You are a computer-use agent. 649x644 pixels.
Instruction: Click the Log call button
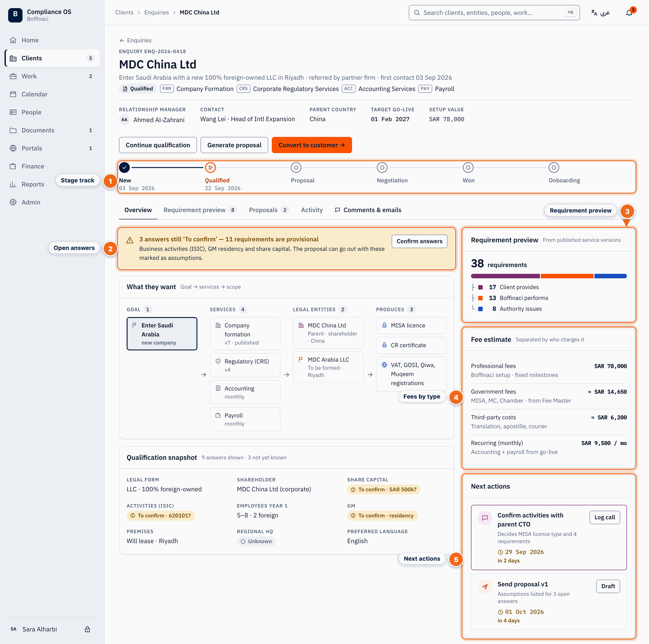[x=605, y=518]
